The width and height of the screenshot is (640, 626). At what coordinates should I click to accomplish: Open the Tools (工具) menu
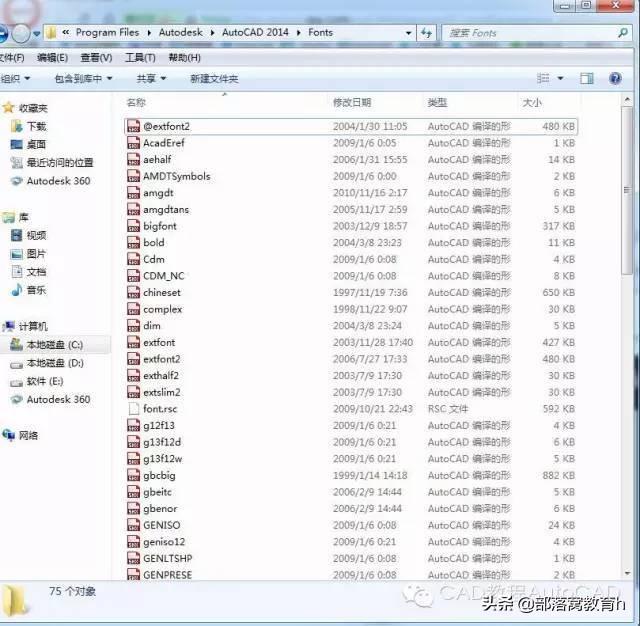pyautogui.click(x=140, y=58)
